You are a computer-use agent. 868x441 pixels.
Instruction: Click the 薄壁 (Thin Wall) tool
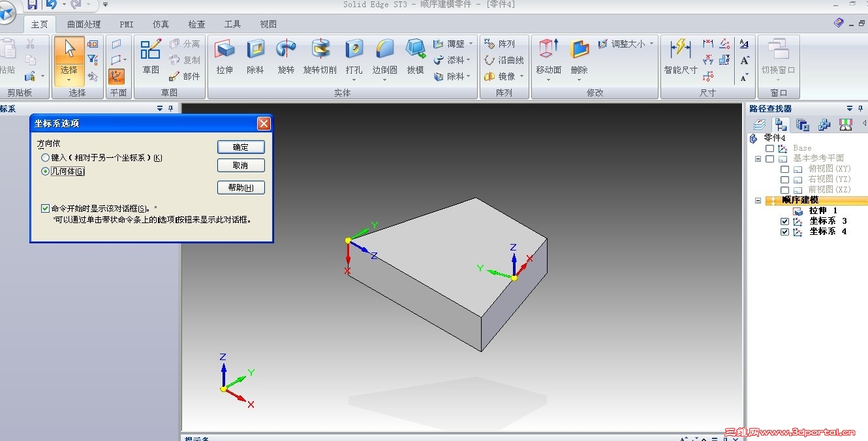pos(450,44)
